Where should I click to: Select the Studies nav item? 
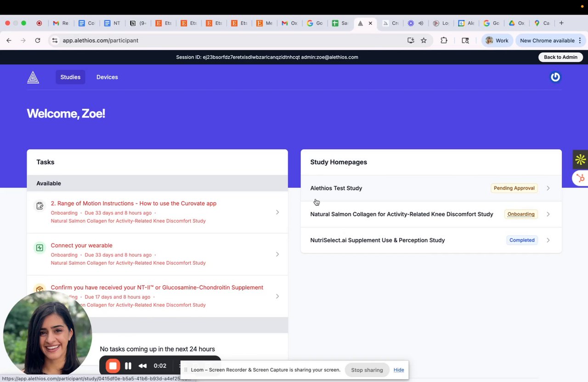pos(70,77)
